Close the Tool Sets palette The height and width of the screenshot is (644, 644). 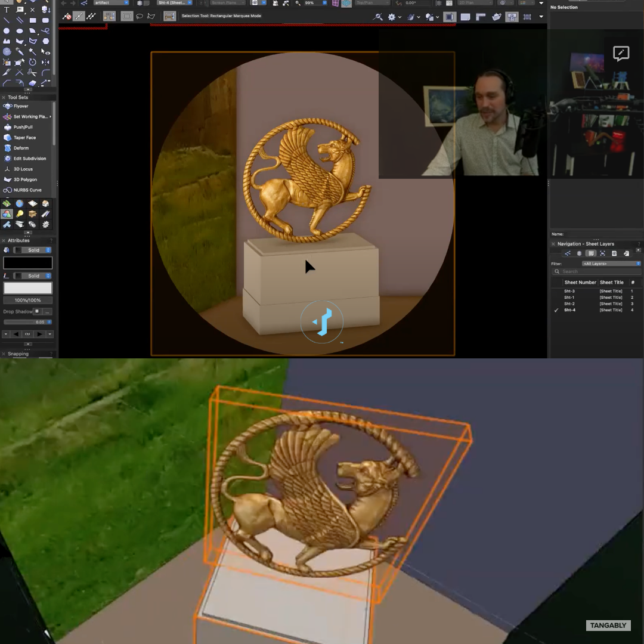click(4, 97)
